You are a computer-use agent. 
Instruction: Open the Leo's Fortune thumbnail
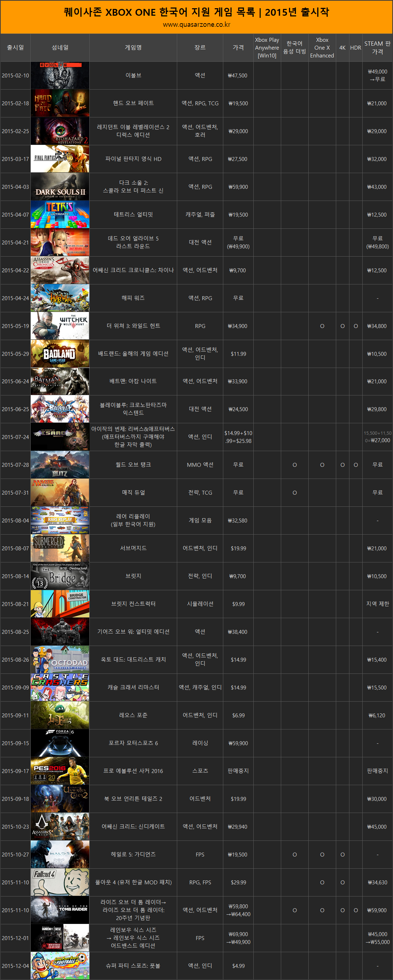pos(60,715)
